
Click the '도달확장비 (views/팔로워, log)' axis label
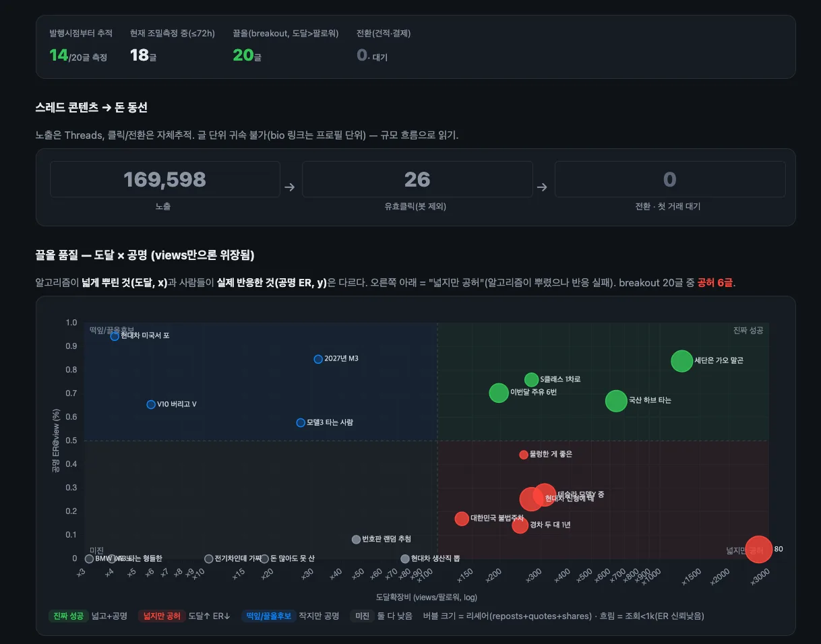point(427,597)
